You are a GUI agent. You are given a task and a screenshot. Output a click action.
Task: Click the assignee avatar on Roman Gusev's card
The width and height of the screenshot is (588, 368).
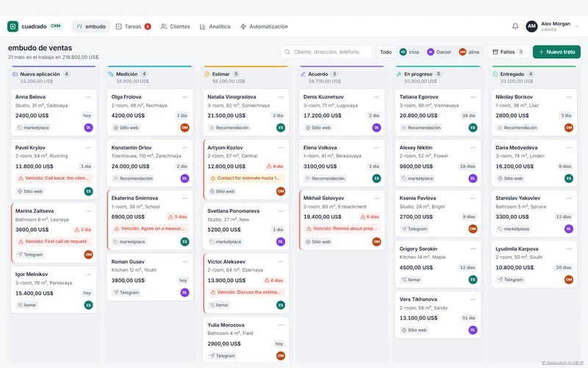click(x=185, y=292)
